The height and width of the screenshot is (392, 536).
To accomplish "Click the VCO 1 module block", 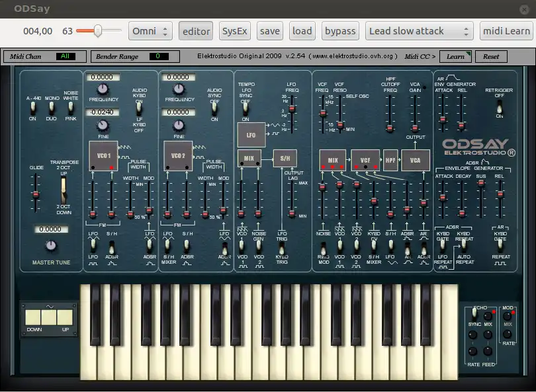I will (x=103, y=156).
